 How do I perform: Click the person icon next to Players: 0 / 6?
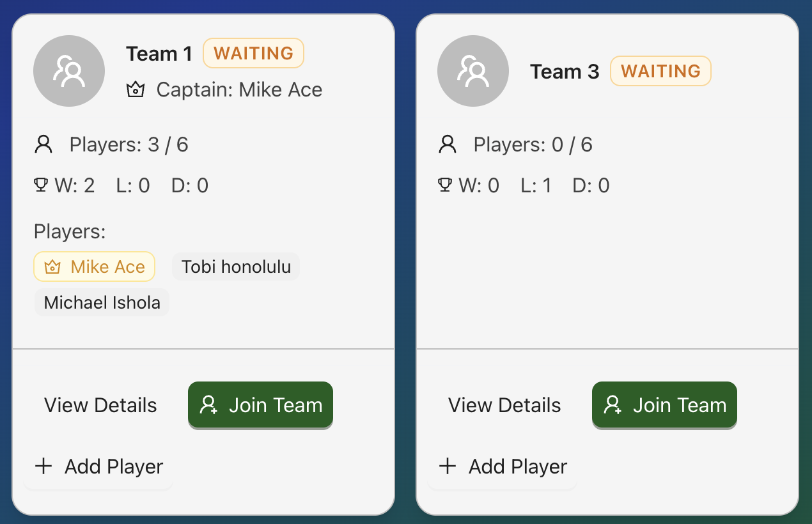click(448, 145)
